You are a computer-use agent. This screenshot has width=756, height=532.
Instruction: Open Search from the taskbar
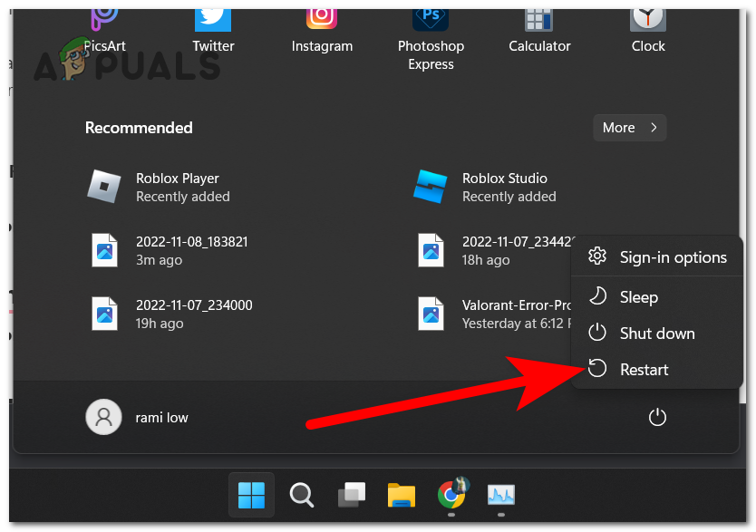click(x=301, y=495)
